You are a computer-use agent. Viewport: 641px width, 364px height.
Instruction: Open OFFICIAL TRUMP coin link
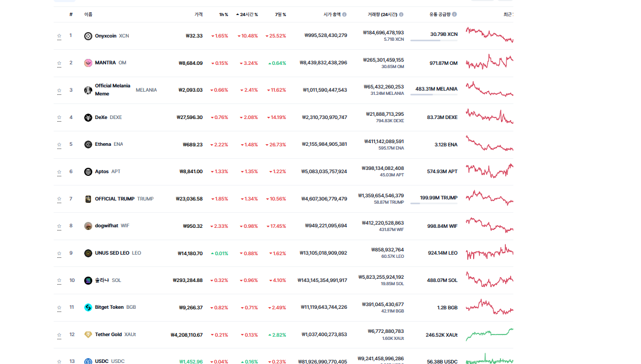coord(124,199)
